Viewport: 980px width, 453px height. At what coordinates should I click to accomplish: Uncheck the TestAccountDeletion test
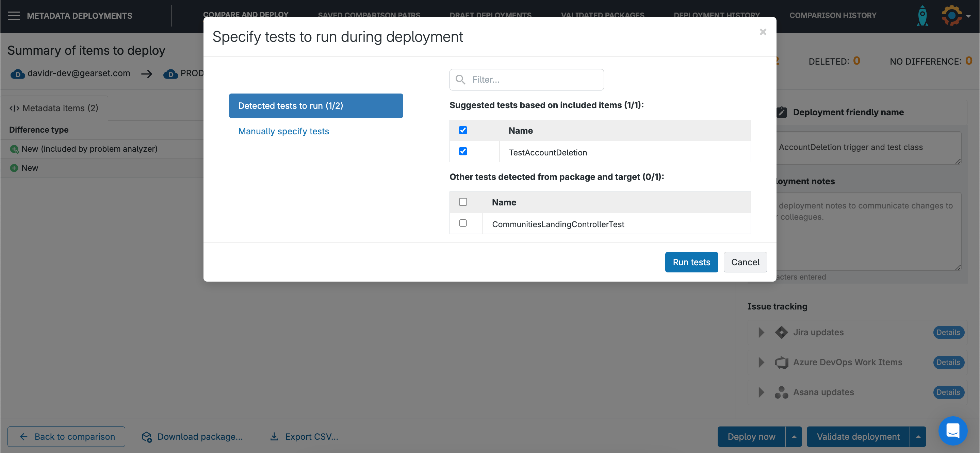[463, 151]
